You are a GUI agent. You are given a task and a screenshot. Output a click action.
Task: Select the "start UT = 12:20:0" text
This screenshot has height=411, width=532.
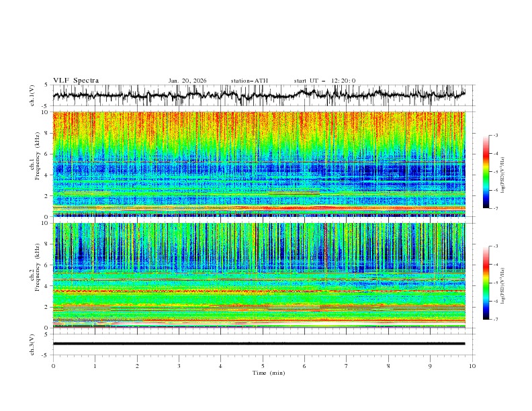[324, 81]
